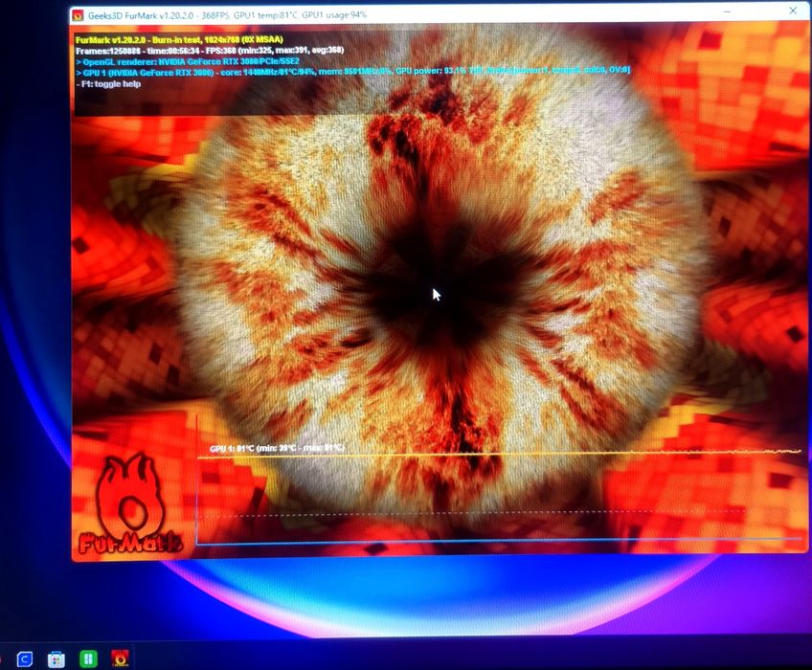Viewport: 812px width, 670px height.
Task: Click the 'GPU 1: 81°C' graph label
Action: 277,448
